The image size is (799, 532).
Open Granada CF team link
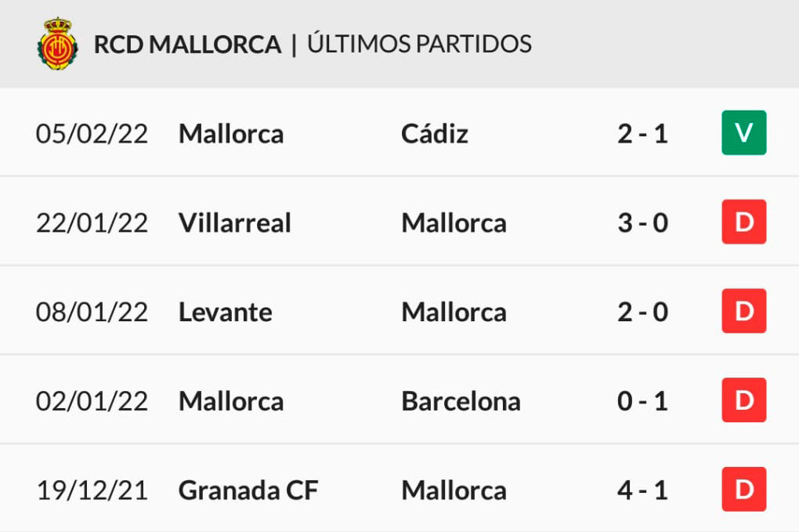click(x=248, y=490)
